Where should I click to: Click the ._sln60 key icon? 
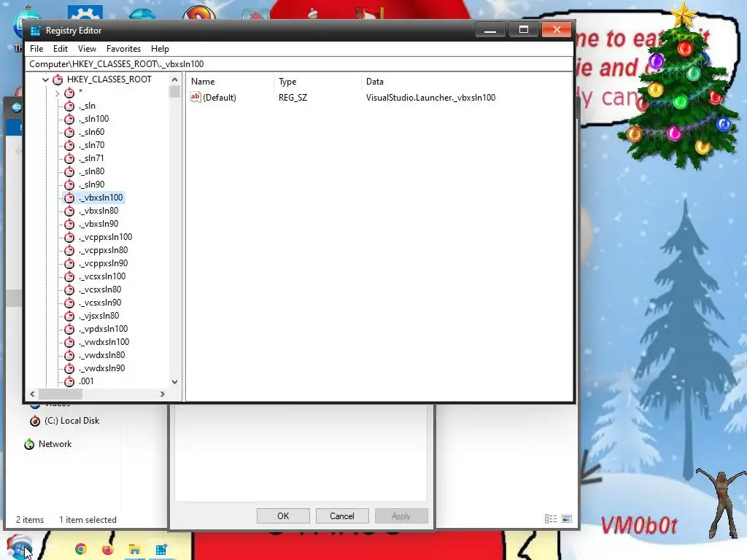69,132
